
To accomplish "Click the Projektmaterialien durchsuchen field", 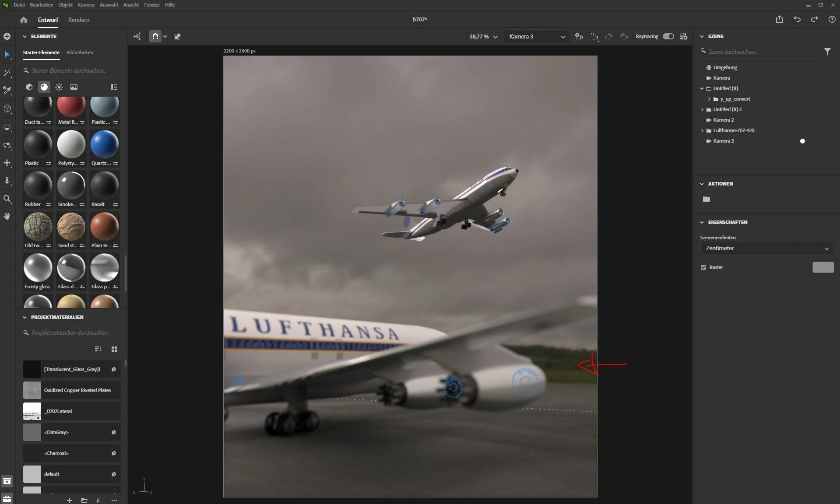I will coord(72,332).
